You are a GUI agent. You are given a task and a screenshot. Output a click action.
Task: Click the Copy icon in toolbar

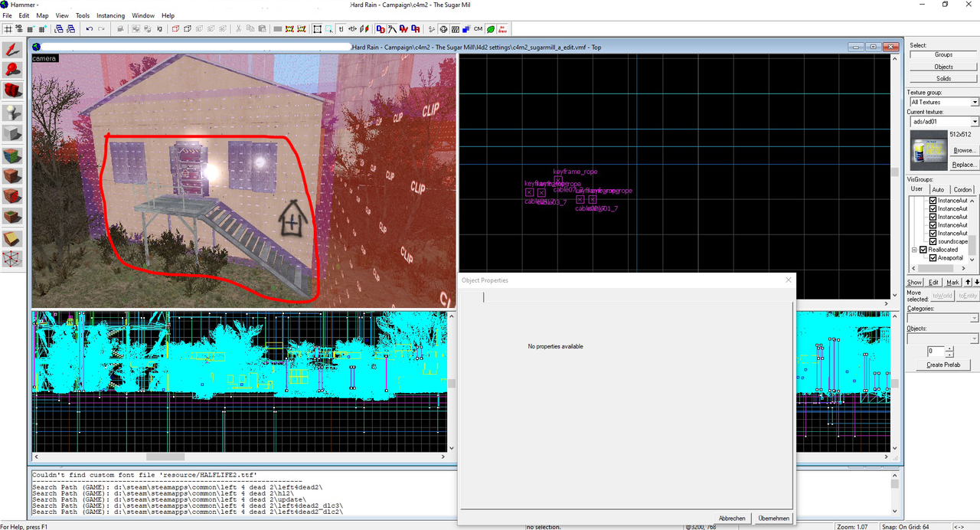pos(250,29)
